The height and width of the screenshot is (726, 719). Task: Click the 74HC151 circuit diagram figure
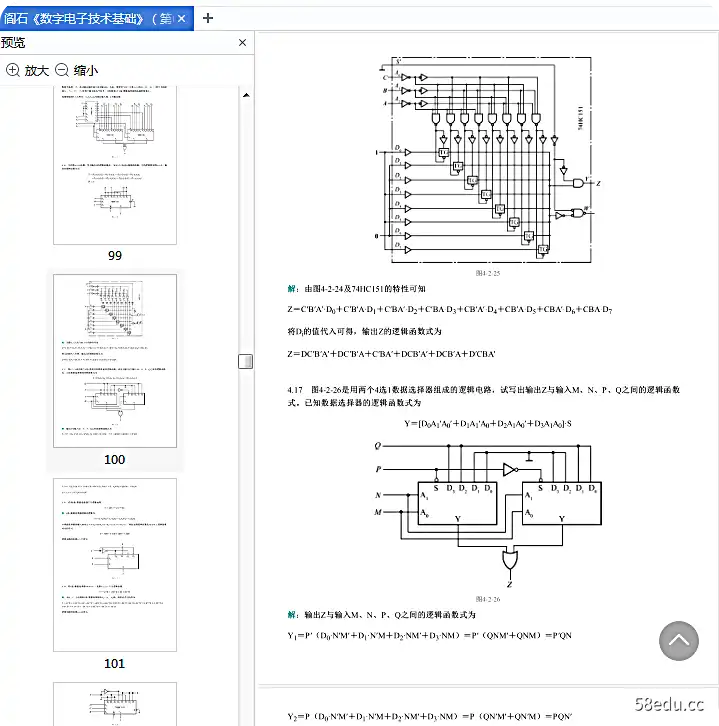[x=488, y=160]
